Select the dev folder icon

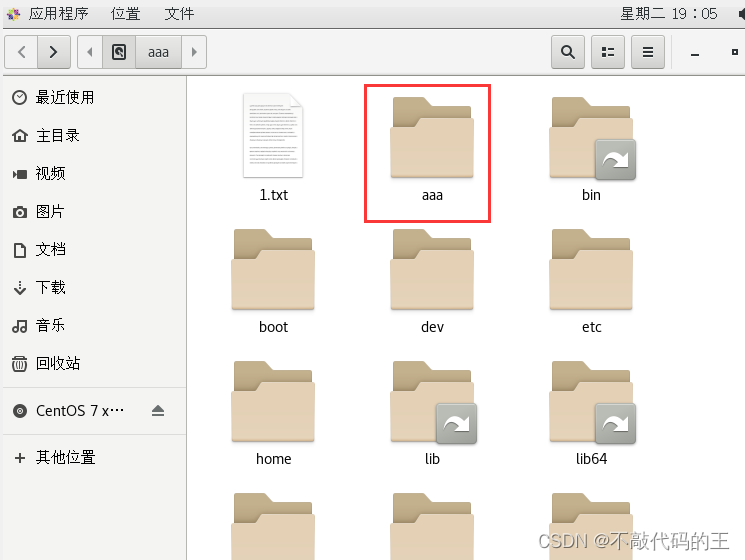click(x=432, y=269)
